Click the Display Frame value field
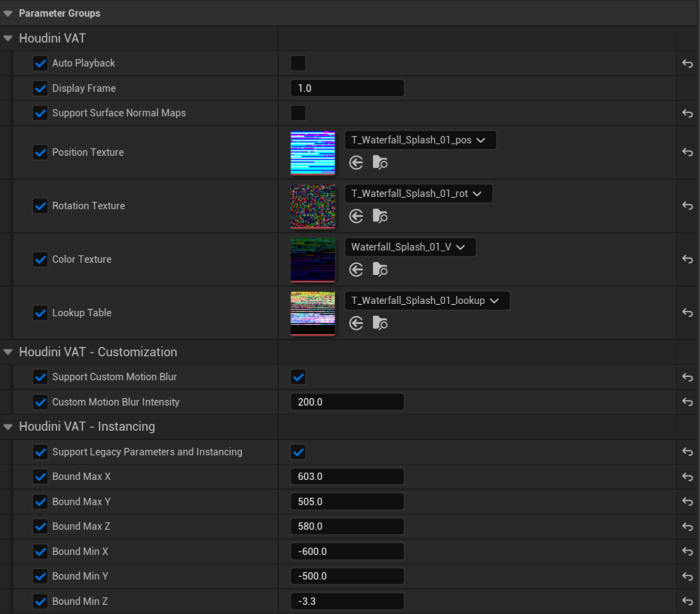 point(347,88)
